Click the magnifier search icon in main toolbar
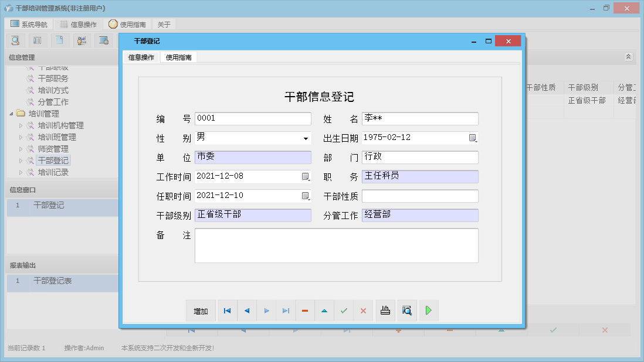Image resolution: width=644 pixels, height=362 pixels. point(16,40)
